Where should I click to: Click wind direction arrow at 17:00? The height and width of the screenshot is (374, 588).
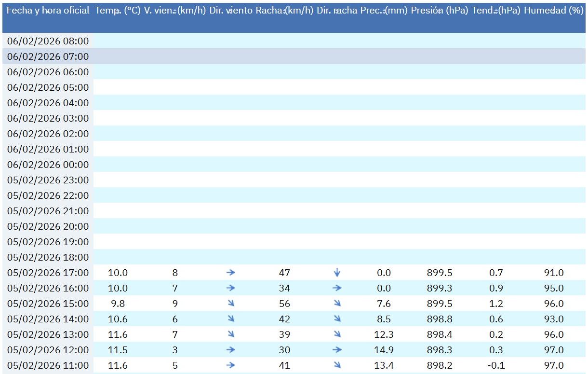coord(230,273)
